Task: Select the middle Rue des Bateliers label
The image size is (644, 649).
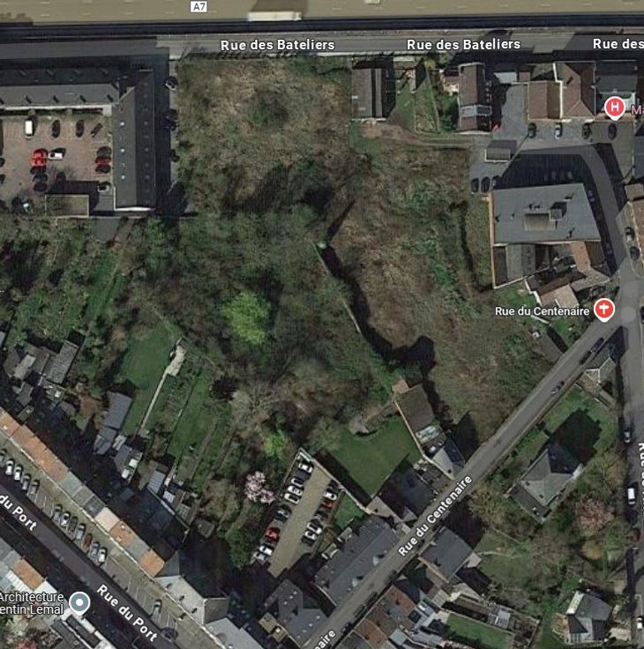Action: pos(463,44)
